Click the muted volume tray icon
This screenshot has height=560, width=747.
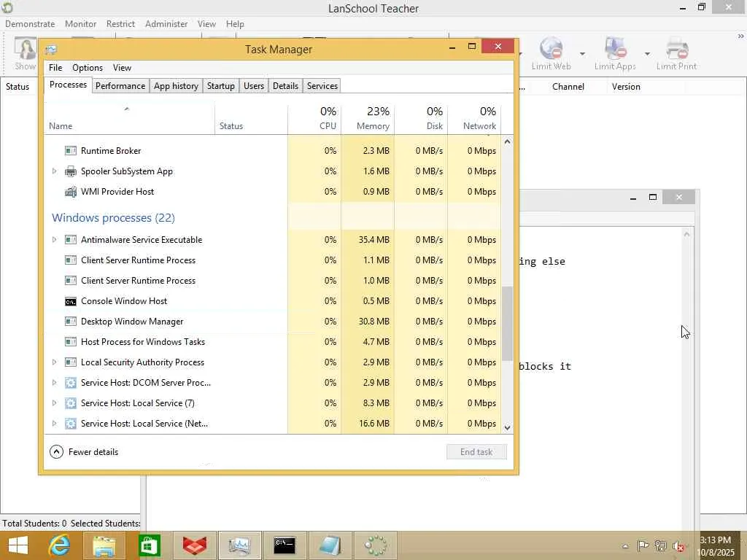point(679,545)
